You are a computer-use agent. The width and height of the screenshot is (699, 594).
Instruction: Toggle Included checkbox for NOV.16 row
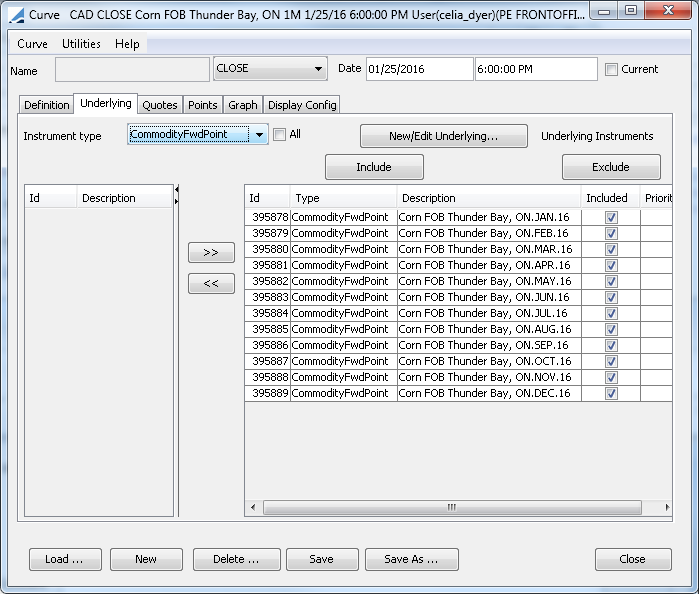click(x=611, y=378)
